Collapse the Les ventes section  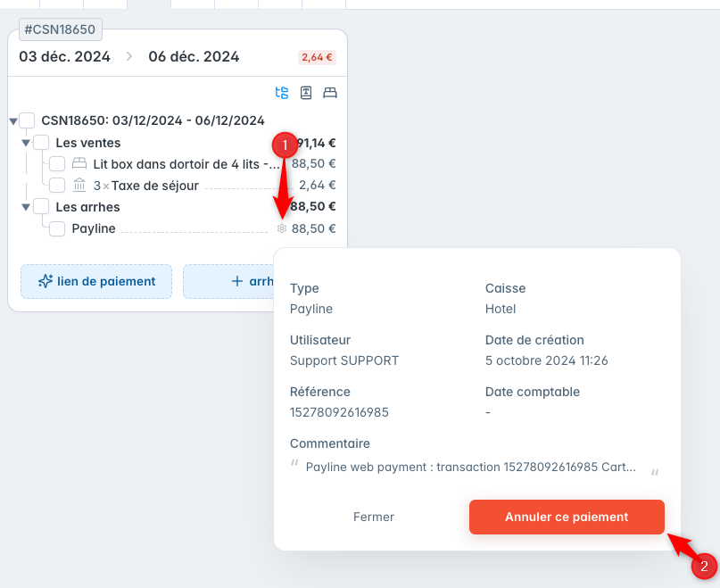coord(26,143)
